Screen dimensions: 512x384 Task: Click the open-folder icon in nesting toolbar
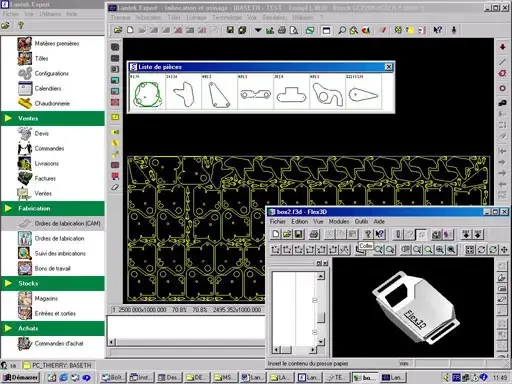point(118,30)
